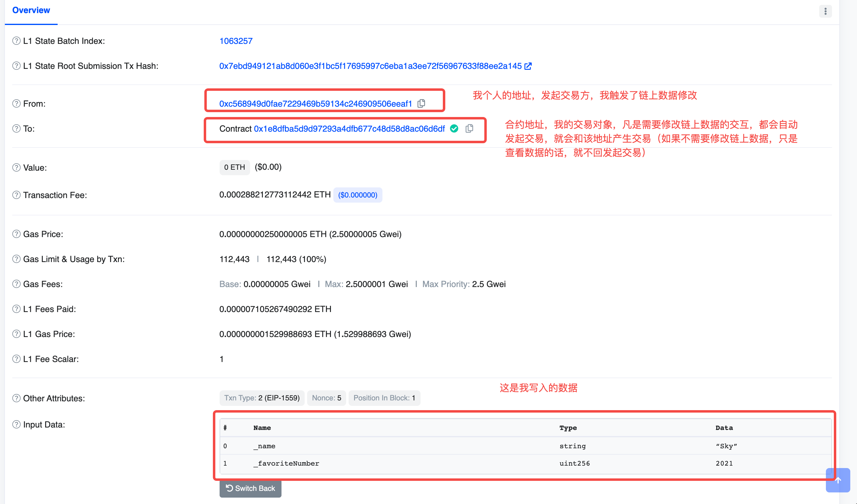Open the From address 0xc568949d link
Image resolution: width=857 pixels, height=504 pixels.
pyautogui.click(x=315, y=104)
